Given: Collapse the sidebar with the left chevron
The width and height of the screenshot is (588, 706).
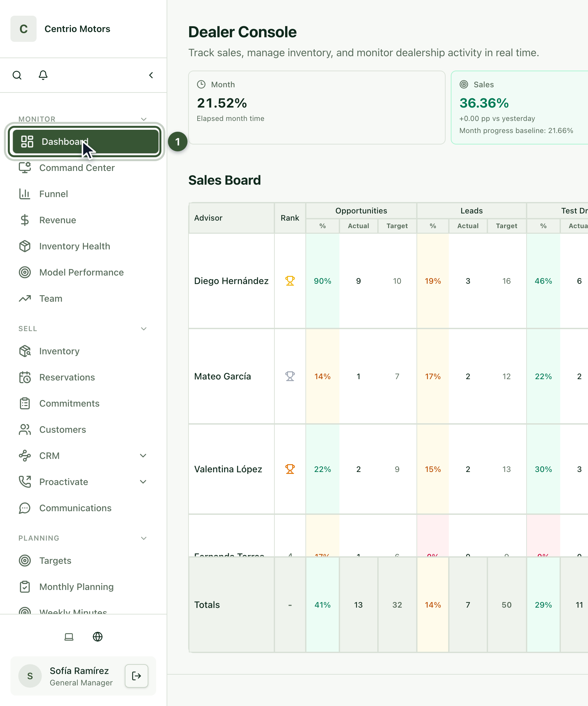Looking at the screenshot, I should [151, 75].
